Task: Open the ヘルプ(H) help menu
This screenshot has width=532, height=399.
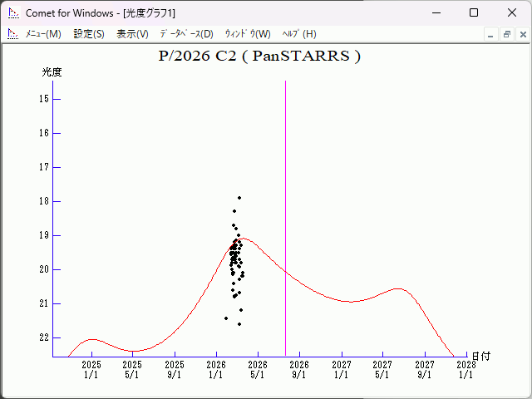Action: [x=299, y=34]
